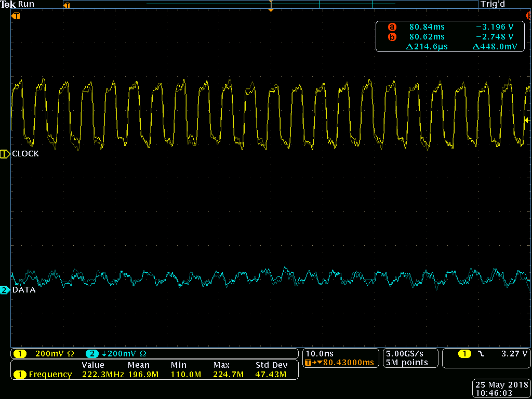Select the cursor b readout icon
Image resolution: width=532 pixels, height=399 pixels.
click(392, 37)
